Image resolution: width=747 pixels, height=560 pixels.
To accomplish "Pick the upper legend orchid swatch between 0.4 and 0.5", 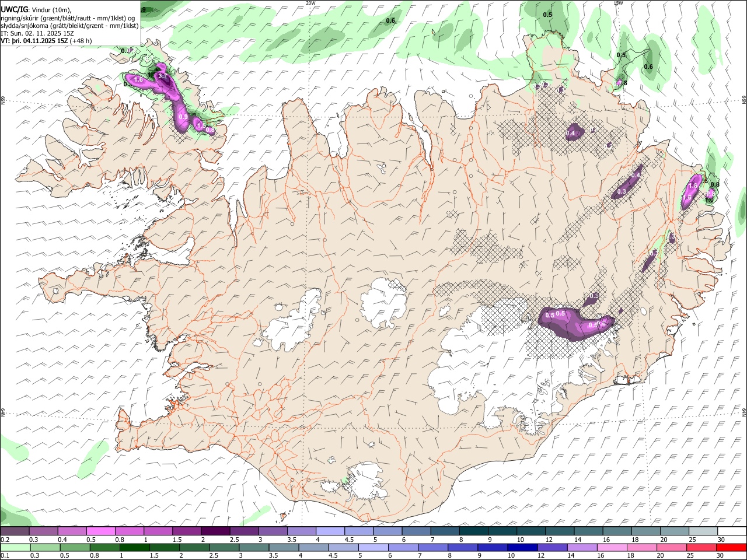I will coord(72,531).
